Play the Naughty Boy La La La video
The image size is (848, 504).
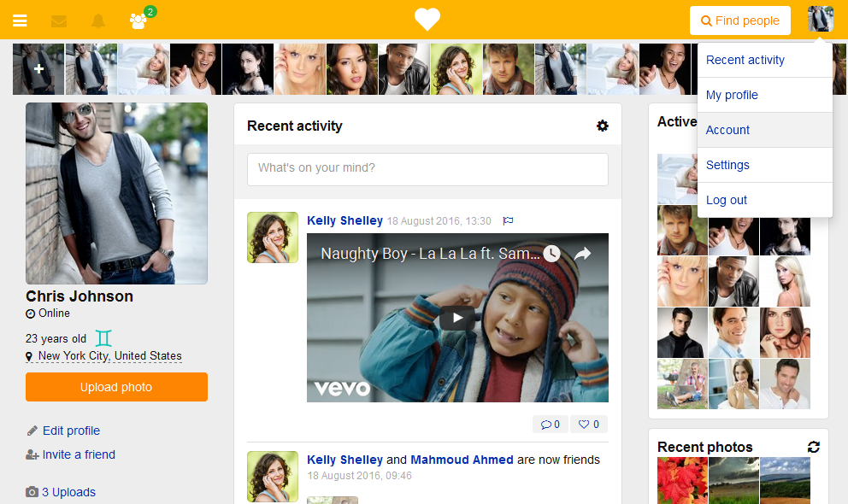pyautogui.click(x=457, y=318)
